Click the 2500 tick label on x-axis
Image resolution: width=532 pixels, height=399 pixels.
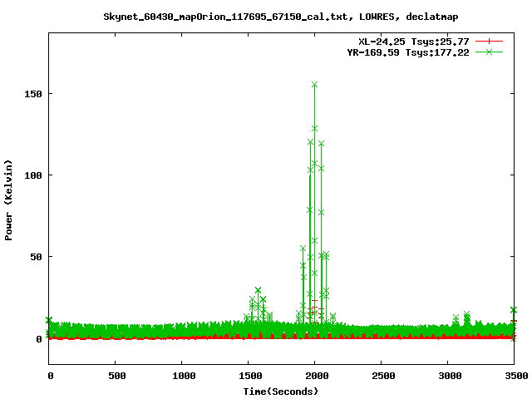pos(383,376)
